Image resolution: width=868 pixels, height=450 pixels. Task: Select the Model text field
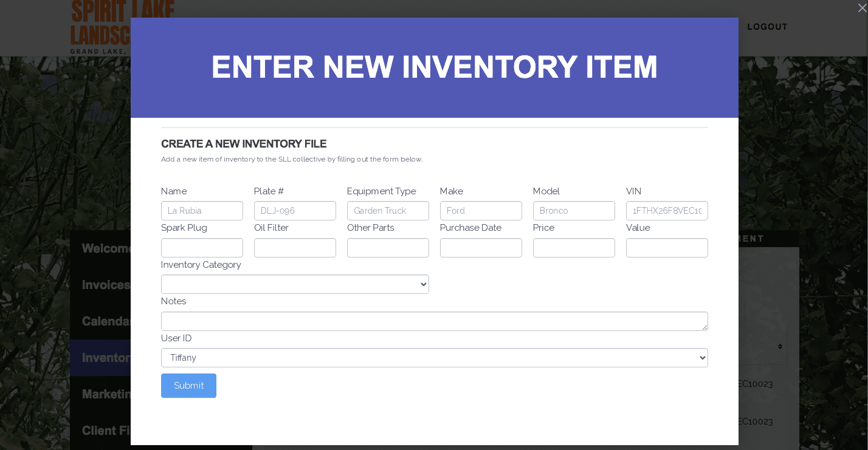point(574,211)
